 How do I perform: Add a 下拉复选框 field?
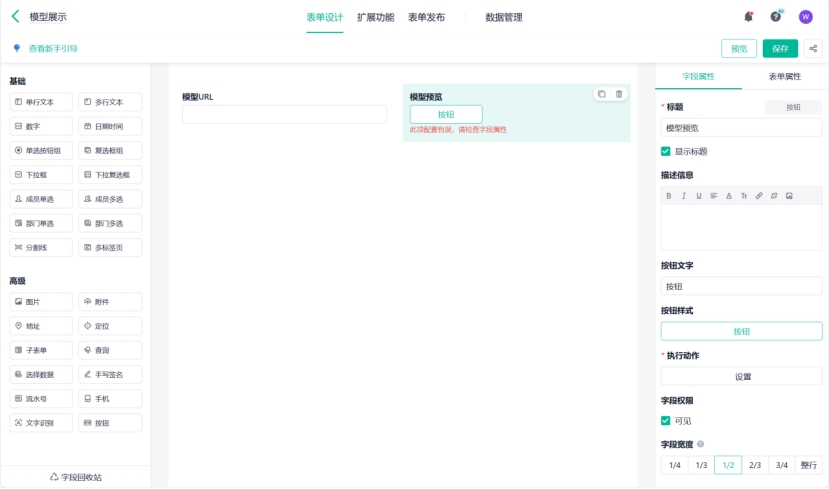110,175
